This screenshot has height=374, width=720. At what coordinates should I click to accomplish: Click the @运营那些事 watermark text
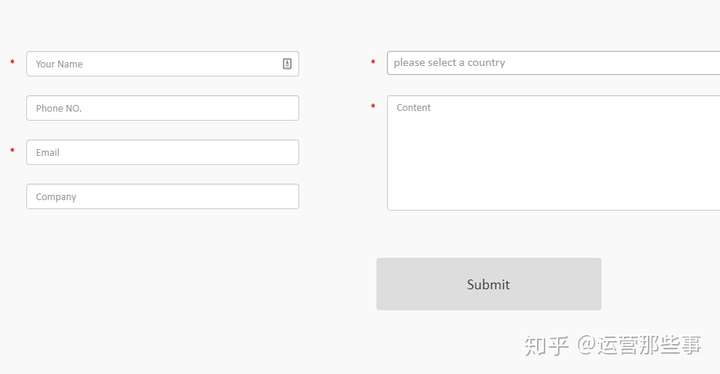(639, 345)
